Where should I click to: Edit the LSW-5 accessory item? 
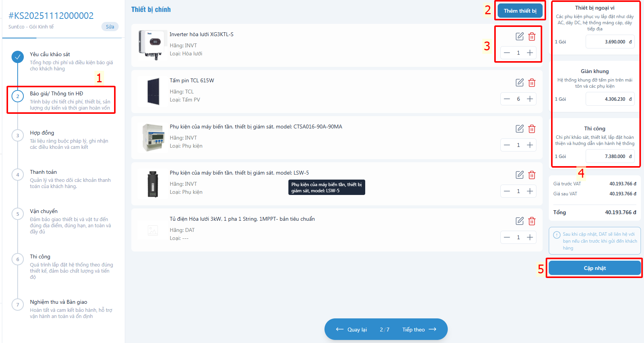click(x=519, y=175)
